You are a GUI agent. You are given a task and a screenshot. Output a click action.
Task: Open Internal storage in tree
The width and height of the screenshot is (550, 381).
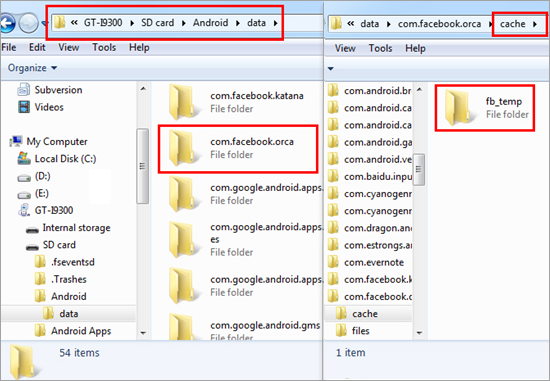tap(68, 228)
